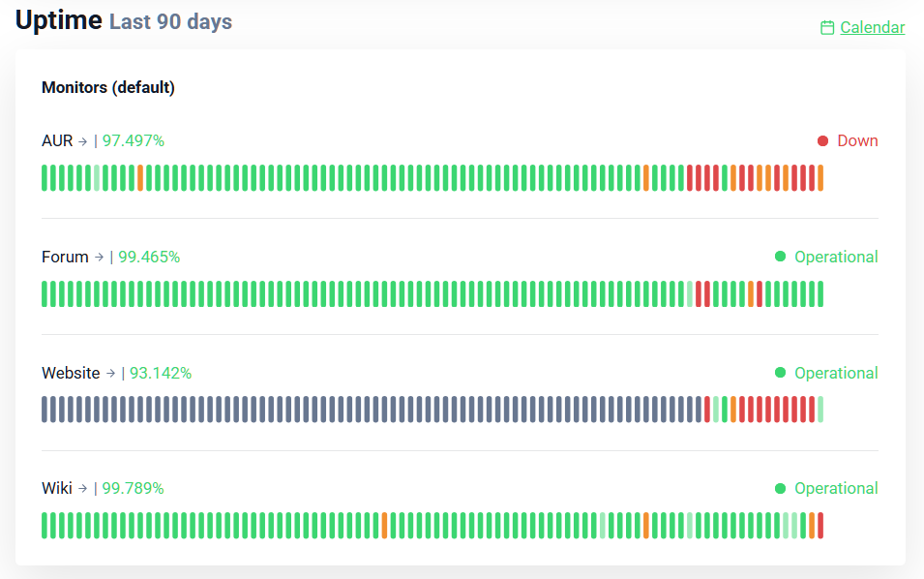Open the Forum monitor details
This screenshot has width=924, height=579.
coord(65,258)
